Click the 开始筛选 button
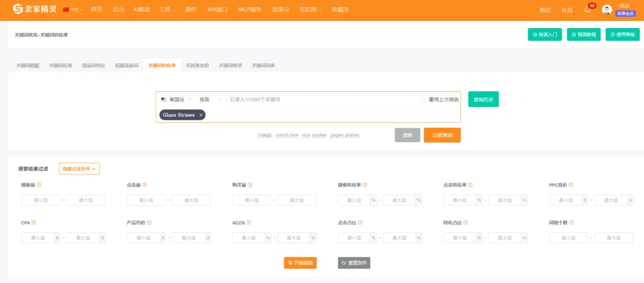Image resolution: width=644 pixels, height=283 pixels. [x=300, y=263]
